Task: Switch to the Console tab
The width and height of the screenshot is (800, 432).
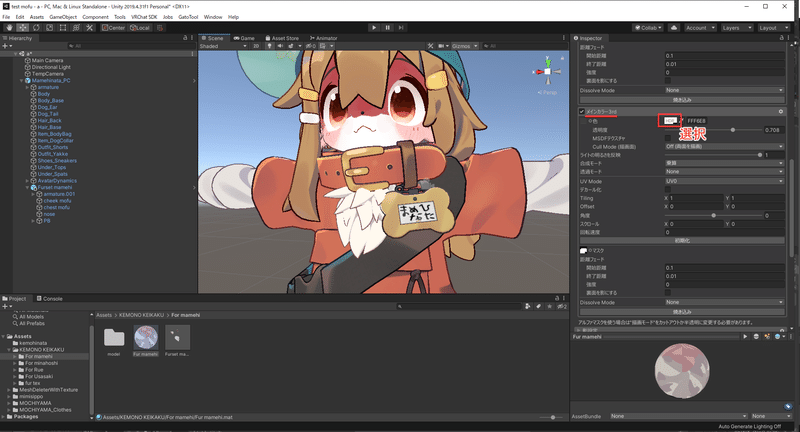Action: pyautogui.click(x=49, y=298)
